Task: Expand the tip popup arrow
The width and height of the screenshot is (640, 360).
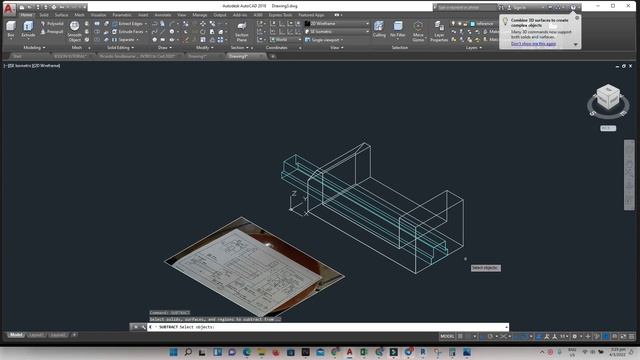Action: (576, 44)
